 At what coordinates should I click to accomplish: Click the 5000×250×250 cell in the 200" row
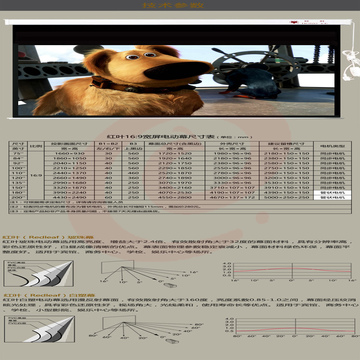286,198
